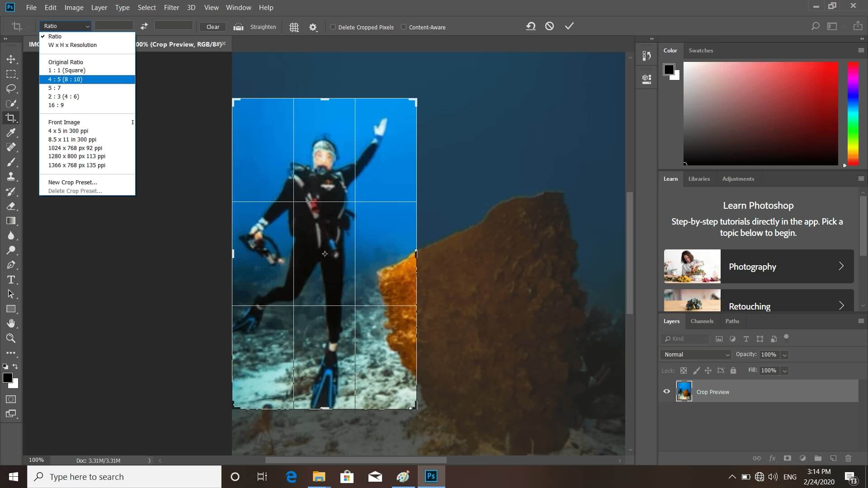
Task: Pick a hue on the spectrum slider
Action: (853, 114)
